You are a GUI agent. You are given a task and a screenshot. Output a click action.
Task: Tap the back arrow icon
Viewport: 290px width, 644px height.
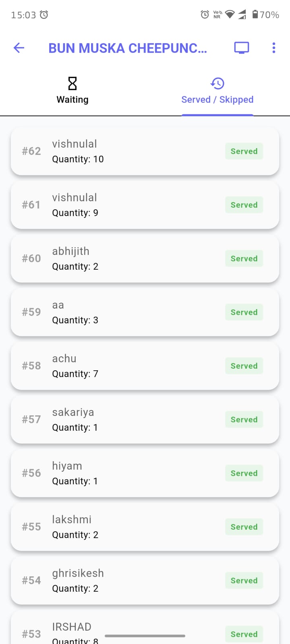tap(19, 48)
